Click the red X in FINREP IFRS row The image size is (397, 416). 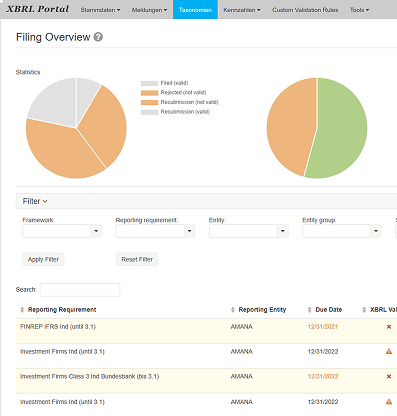(389, 327)
